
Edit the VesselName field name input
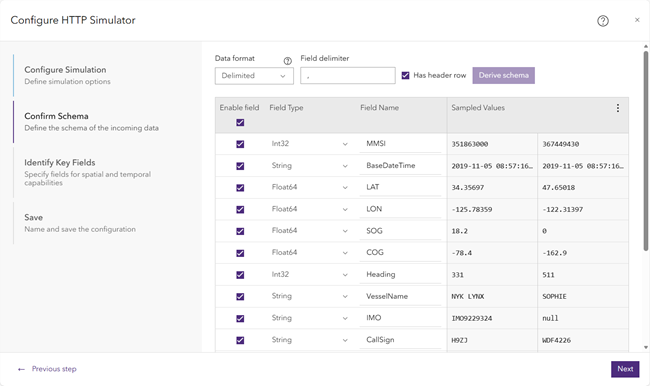[x=400, y=296]
